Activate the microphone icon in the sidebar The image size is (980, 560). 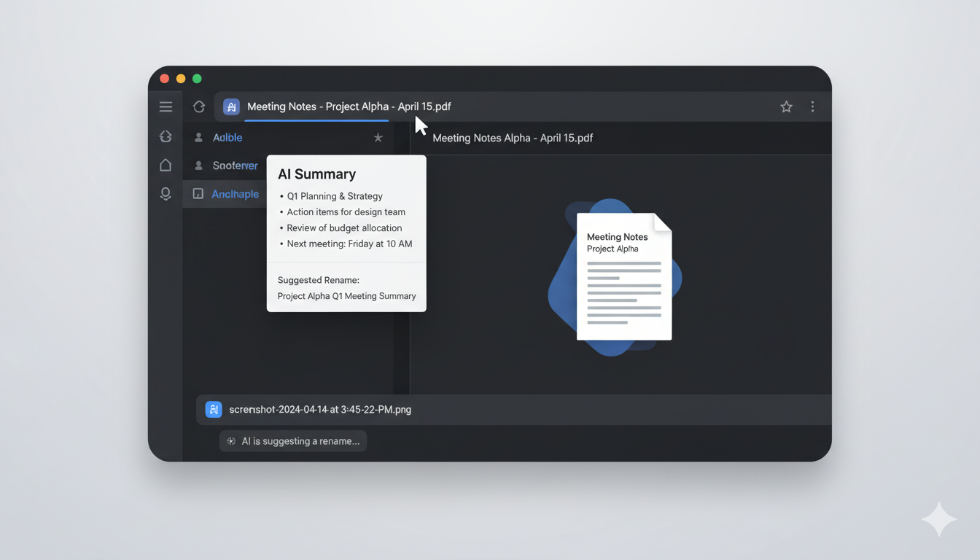pyautogui.click(x=166, y=193)
